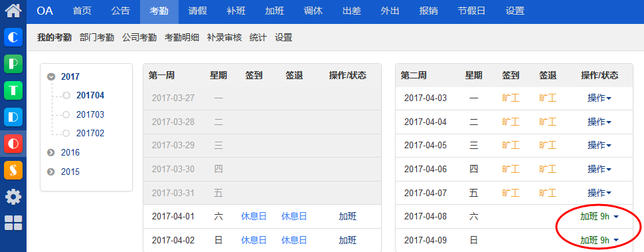Open the orange S app icon
Viewport: 644px width, 252px height.
tap(13, 170)
